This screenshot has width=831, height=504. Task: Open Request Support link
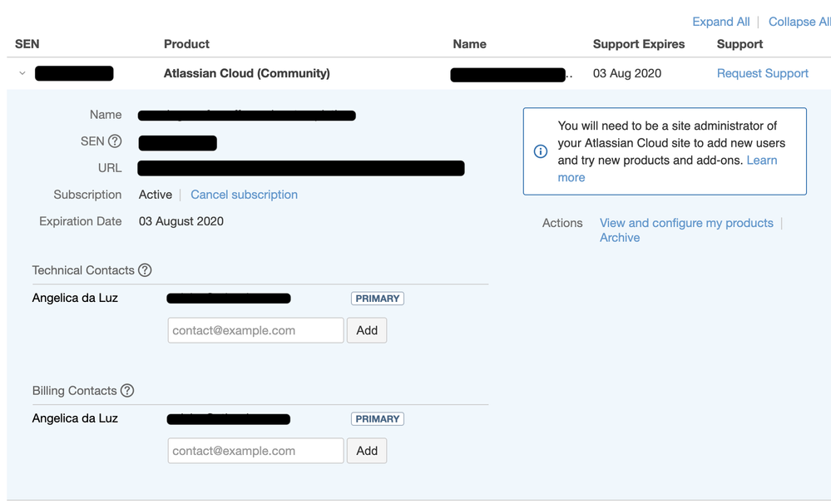pyautogui.click(x=762, y=73)
